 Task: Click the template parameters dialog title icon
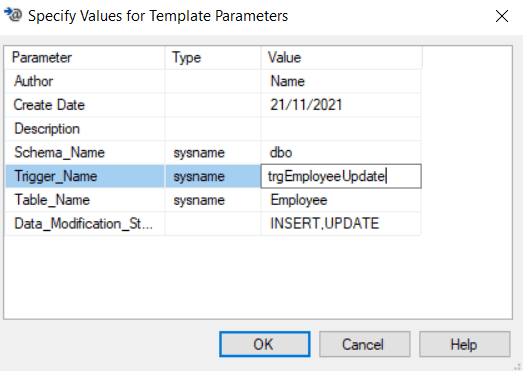pos(13,15)
